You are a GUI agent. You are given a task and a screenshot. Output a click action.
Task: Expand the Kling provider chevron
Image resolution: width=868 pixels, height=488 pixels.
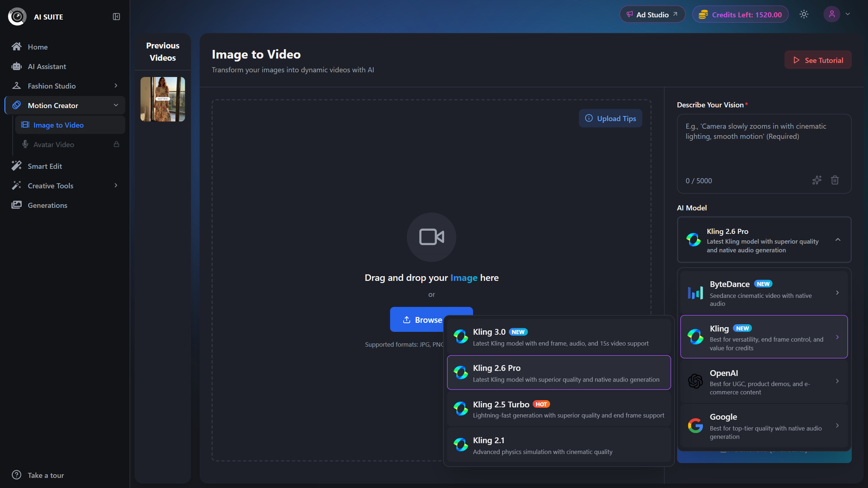pyautogui.click(x=837, y=337)
